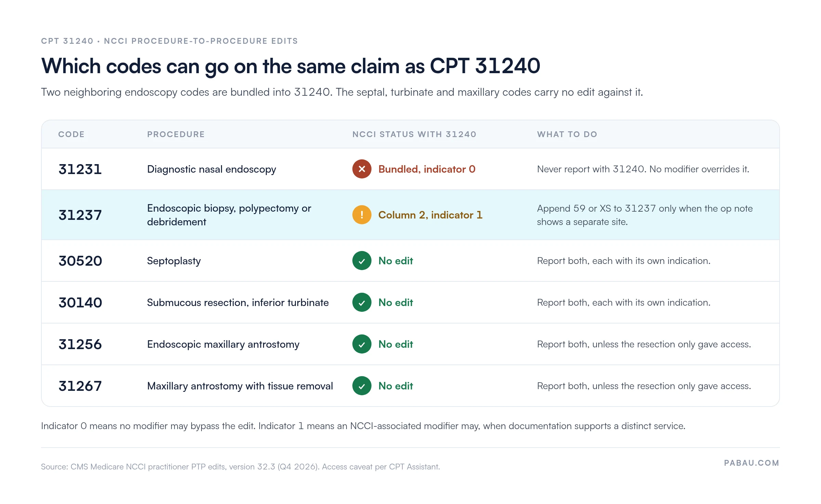The image size is (821, 504).
Task: Click the Bundled, indicator 0 status
Action: (x=427, y=169)
